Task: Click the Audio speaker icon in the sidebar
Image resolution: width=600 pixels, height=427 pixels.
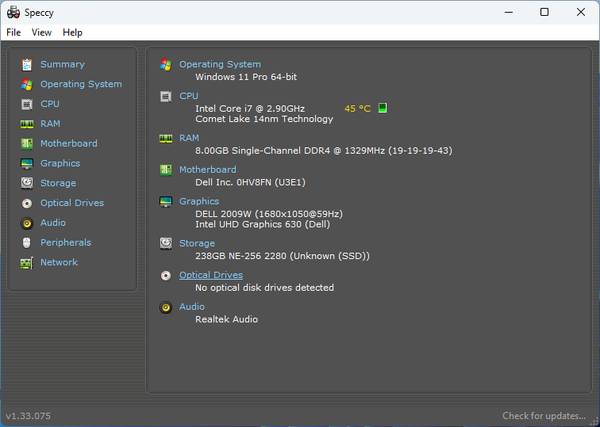Action: click(26, 223)
